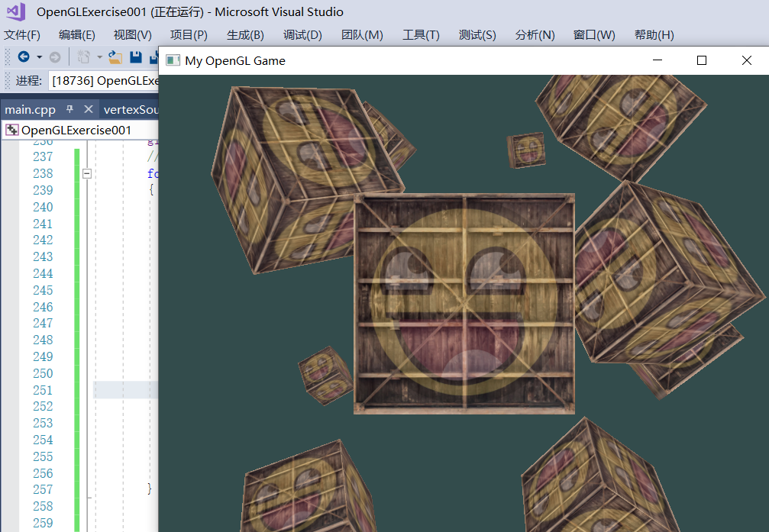Open the 视图(V) menu
Screen dimensions: 769x532
[132, 35]
